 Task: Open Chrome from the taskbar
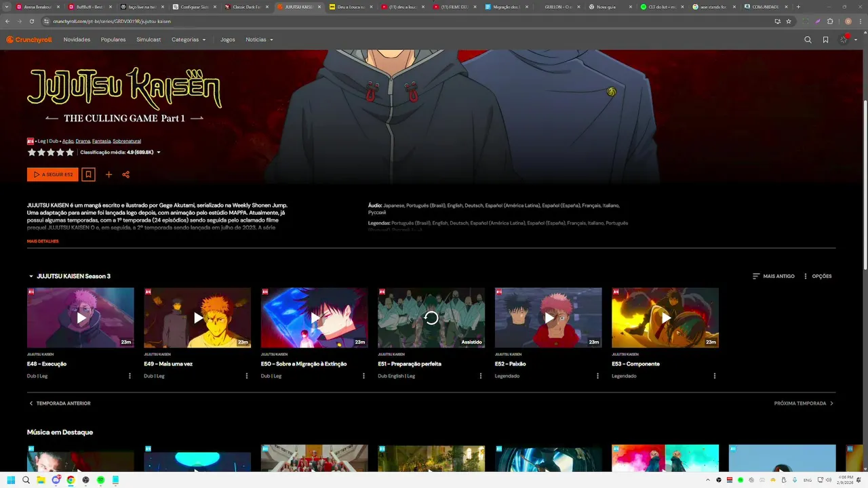[x=71, y=480]
